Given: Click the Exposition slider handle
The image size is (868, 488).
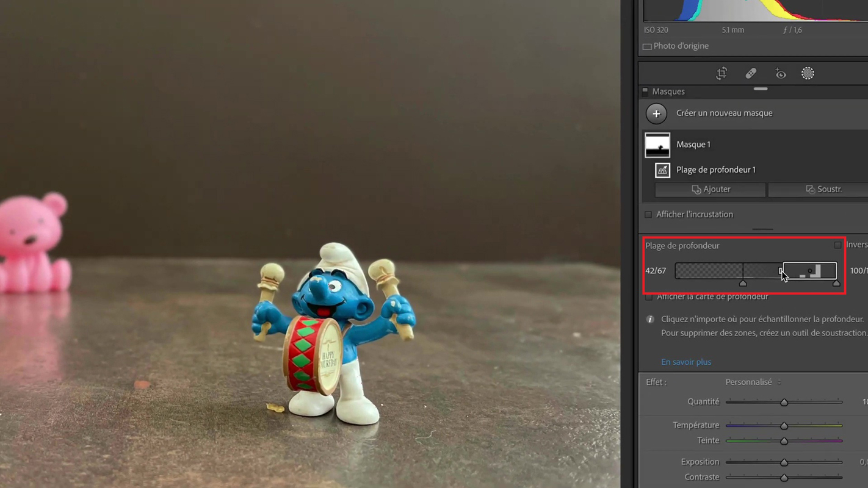Looking at the screenshot, I should coord(784,463).
